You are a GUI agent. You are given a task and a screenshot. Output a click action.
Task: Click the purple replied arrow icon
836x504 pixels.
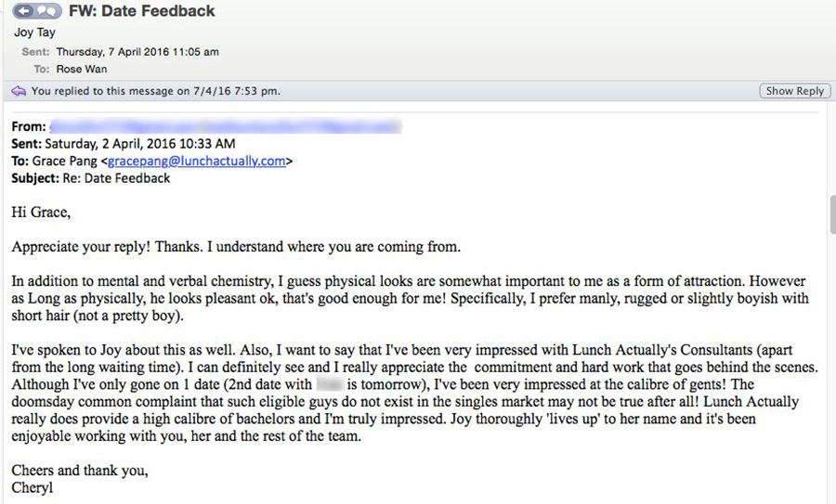click(19, 91)
